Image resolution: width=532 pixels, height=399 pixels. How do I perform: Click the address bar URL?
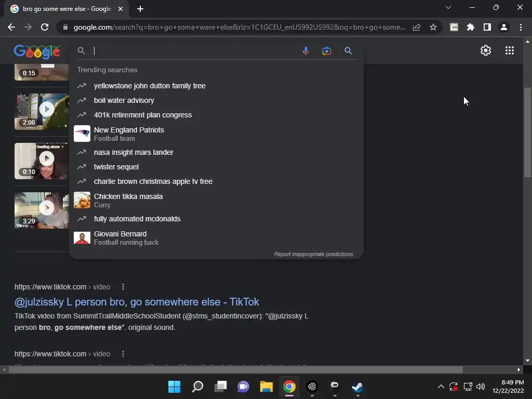239,27
